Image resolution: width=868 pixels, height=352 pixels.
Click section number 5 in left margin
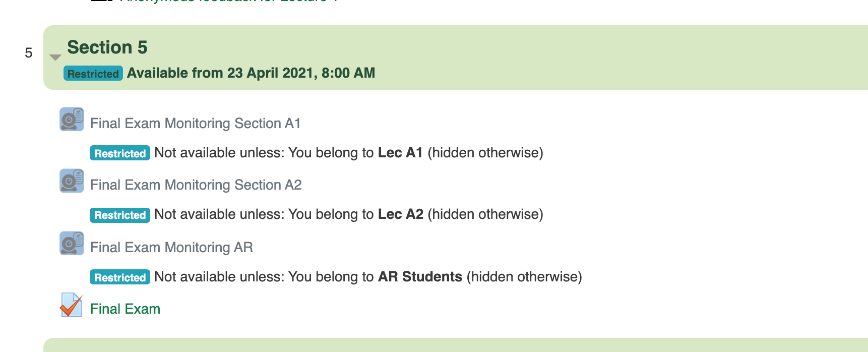(x=29, y=53)
